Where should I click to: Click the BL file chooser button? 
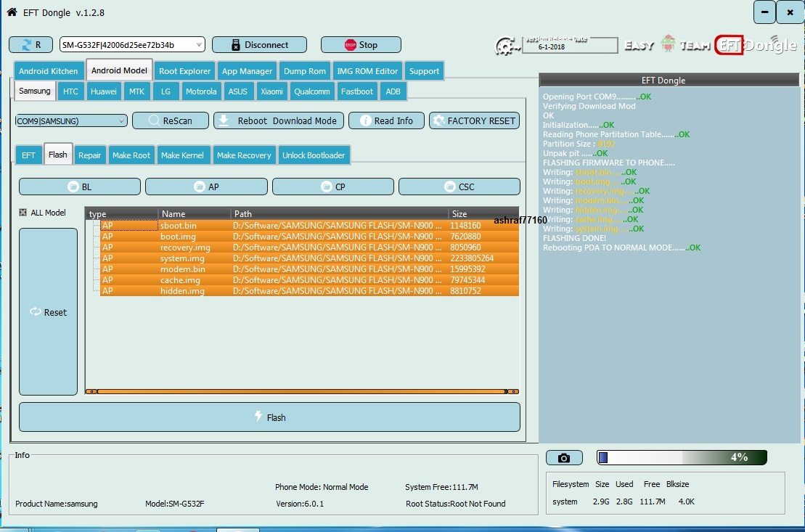pyautogui.click(x=80, y=187)
